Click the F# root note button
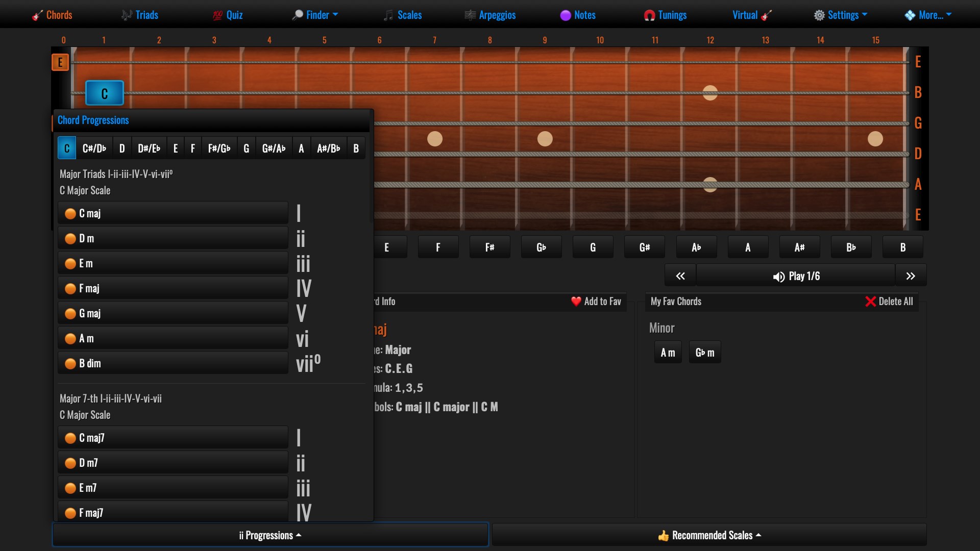This screenshot has width=980, height=551. (x=489, y=247)
